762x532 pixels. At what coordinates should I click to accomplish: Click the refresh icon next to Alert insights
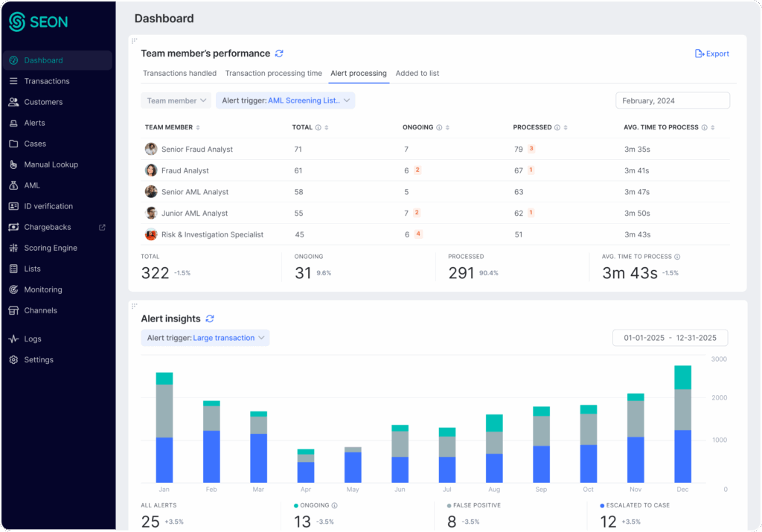210,318
